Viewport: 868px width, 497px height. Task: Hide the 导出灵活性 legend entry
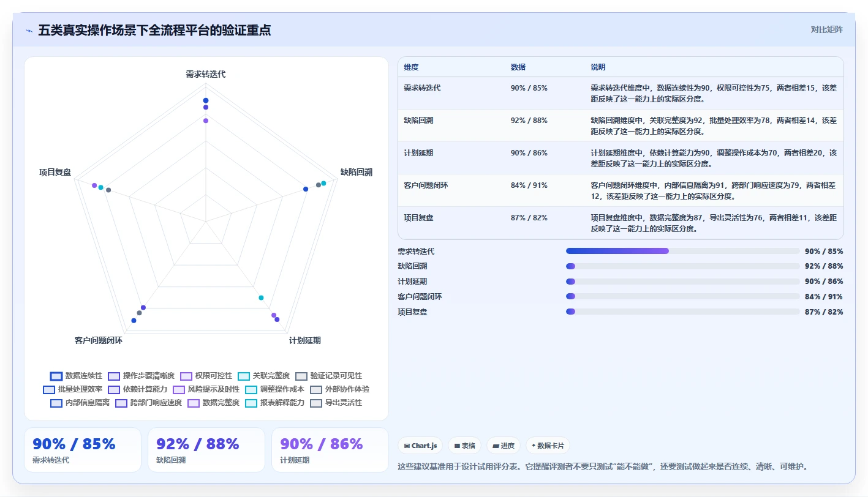coord(336,403)
